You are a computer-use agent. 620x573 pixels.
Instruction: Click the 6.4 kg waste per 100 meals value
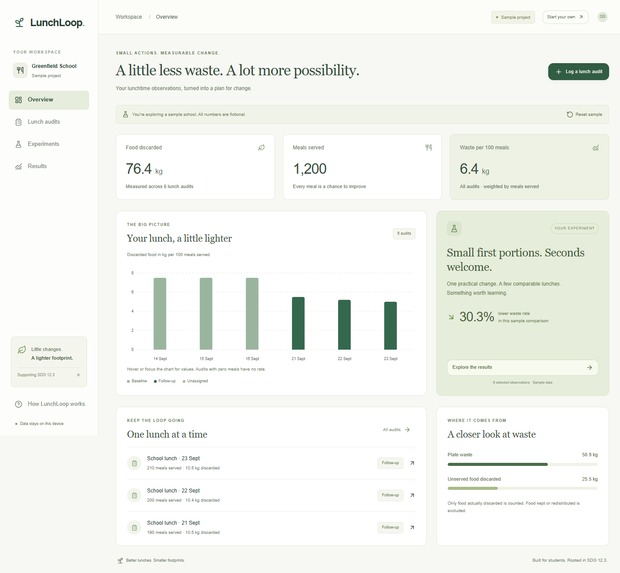coord(474,169)
